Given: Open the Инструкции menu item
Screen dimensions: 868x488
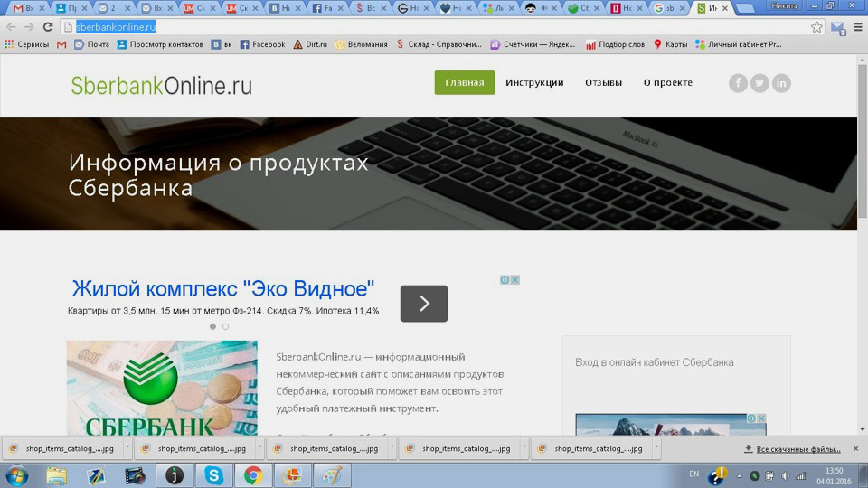Looking at the screenshot, I should coord(534,83).
